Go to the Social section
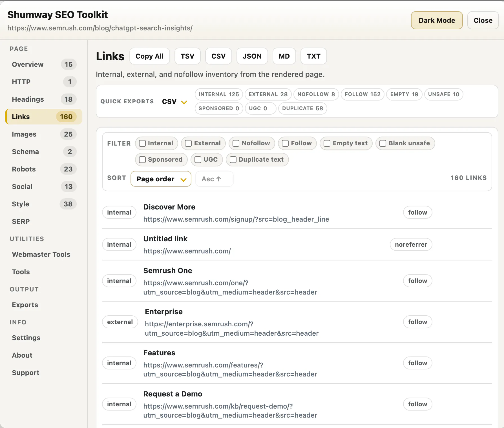The height and width of the screenshot is (428, 504). pyautogui.click(x=44, y=187)
